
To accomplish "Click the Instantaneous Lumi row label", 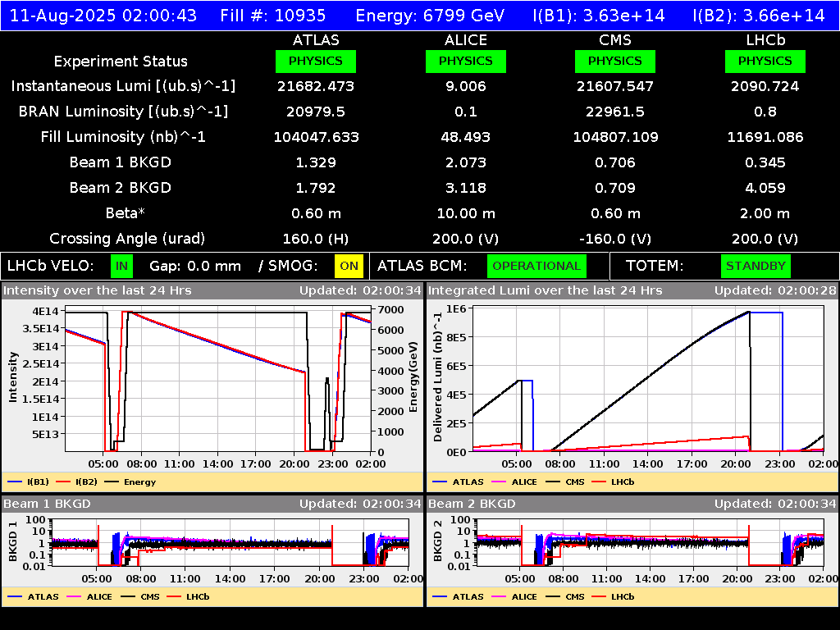I will 123,86.
